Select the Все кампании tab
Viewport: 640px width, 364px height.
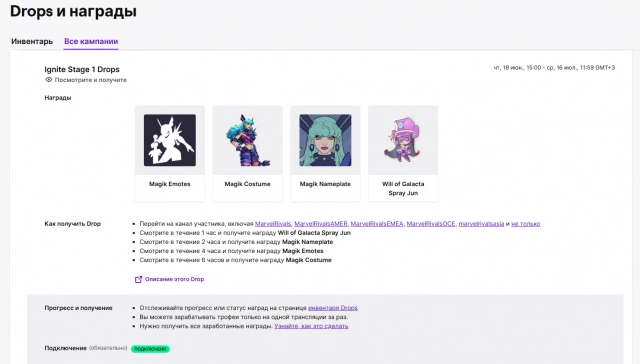(91, 41)
